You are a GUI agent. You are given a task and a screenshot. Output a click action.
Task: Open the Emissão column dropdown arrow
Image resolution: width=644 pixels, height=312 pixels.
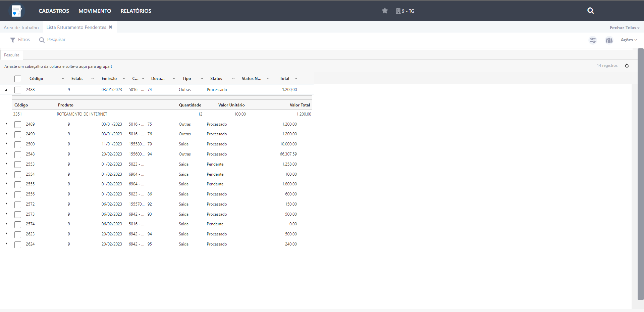point(124,79)
